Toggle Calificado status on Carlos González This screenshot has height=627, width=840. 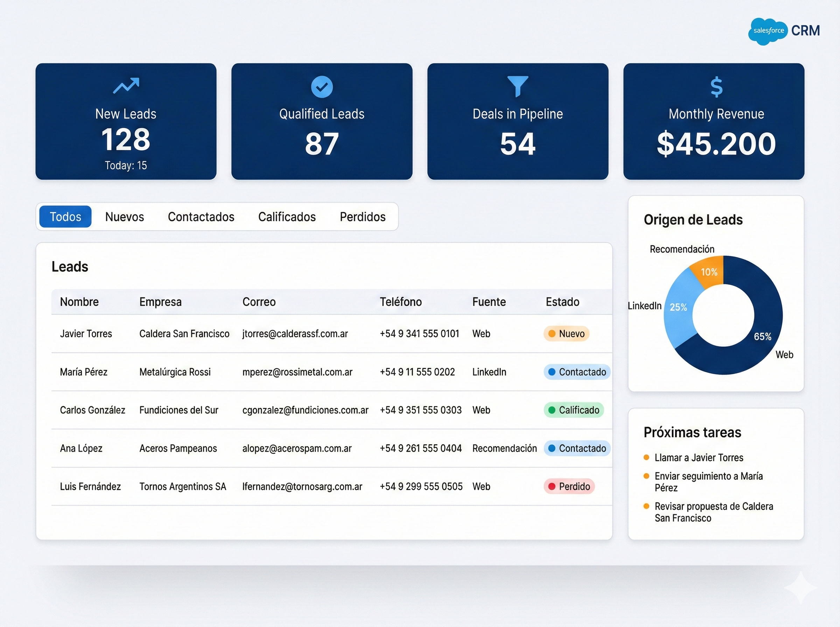tap(574, 410)
